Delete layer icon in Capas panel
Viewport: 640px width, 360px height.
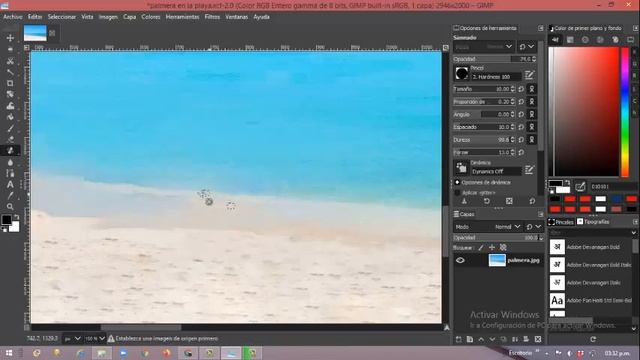tap(538, 339)
